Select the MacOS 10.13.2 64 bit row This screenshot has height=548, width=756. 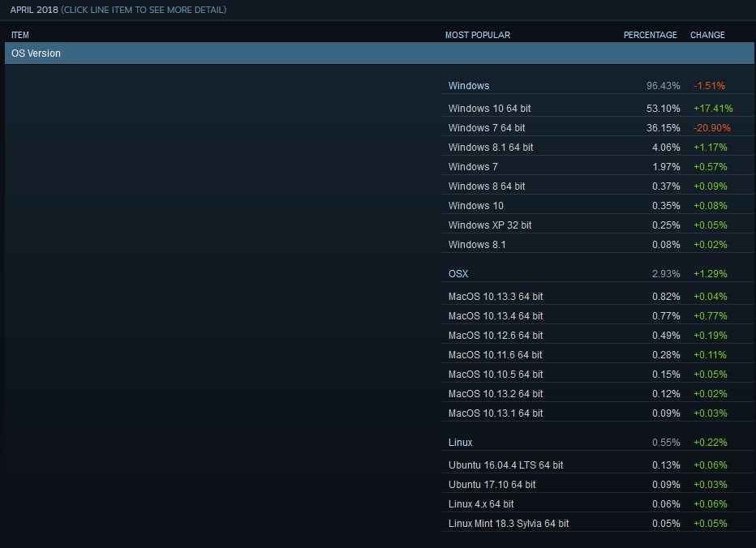click(x=598, y=394)
